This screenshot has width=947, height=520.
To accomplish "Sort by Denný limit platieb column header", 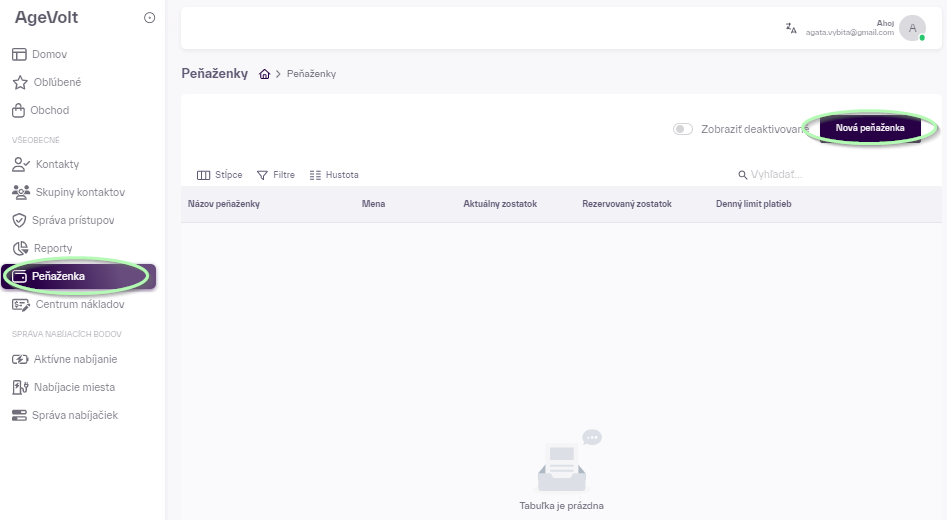I will (x=754, y=204).
